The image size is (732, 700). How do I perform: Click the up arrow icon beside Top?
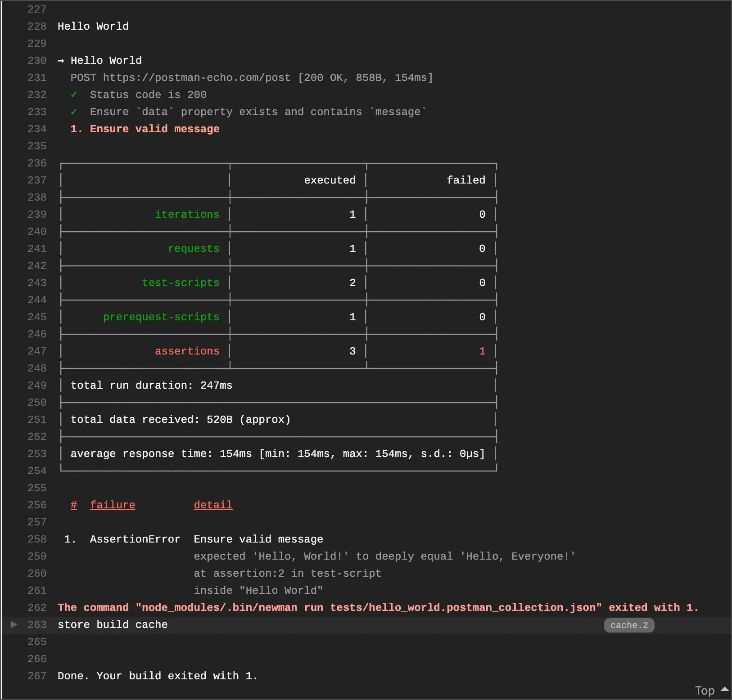[724, 689]
